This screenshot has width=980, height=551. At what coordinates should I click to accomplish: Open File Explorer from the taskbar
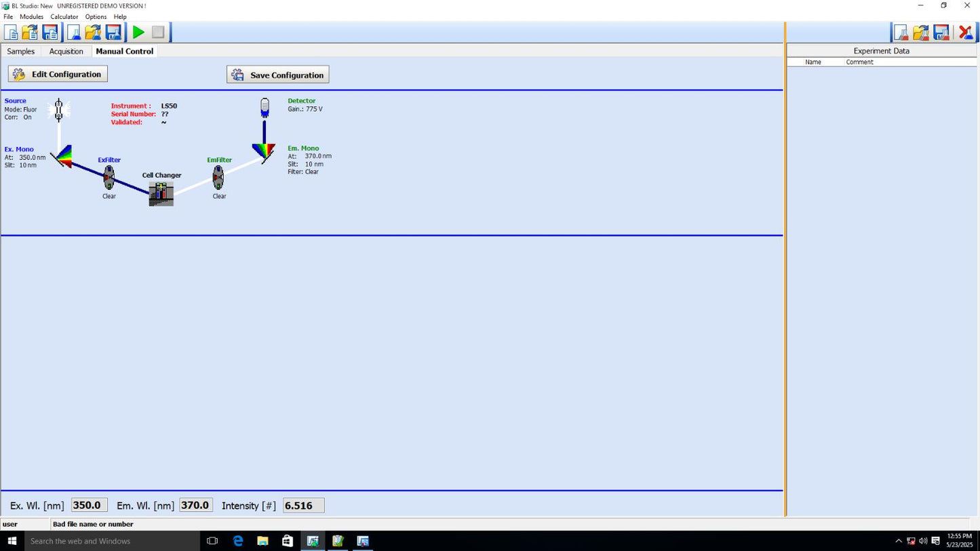point(262,541)
